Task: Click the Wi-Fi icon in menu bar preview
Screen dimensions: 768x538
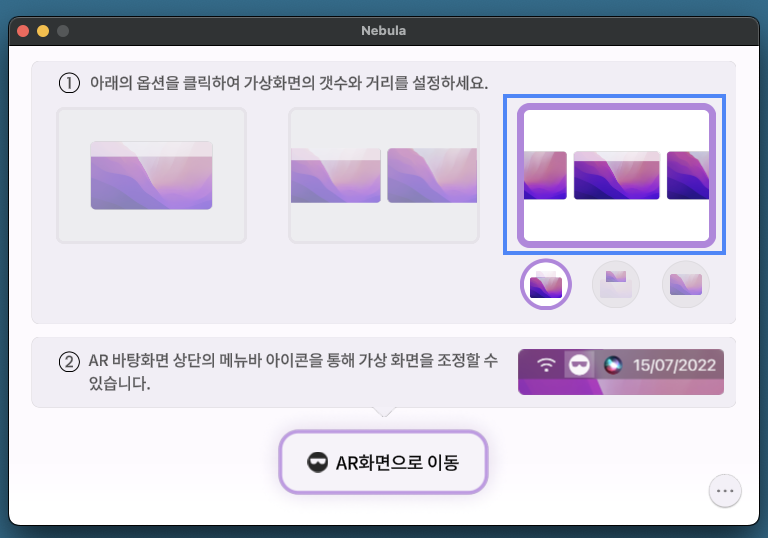Action: pyautogui.click(x=546, y=365)
